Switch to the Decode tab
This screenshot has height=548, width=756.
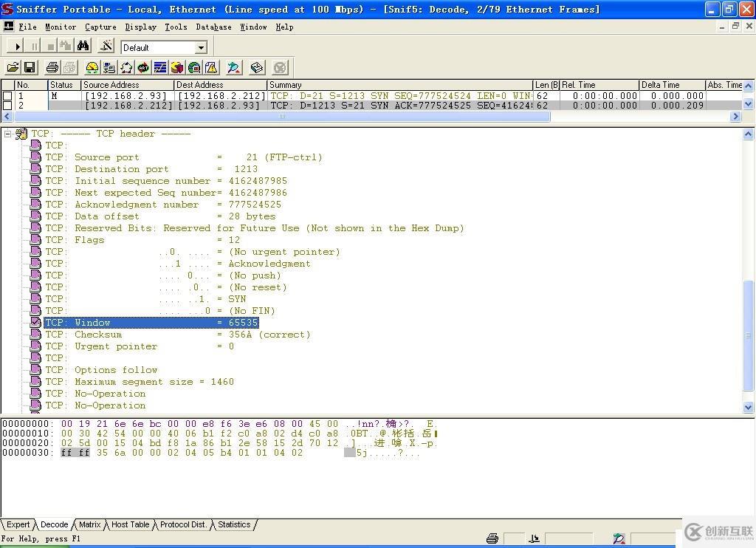pos(54,524)
